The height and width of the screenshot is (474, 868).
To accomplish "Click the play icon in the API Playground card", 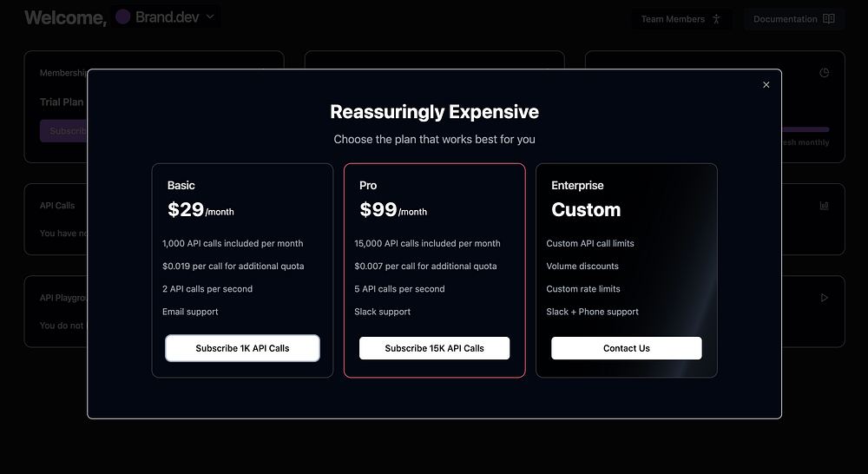I will click(x=824, y=298).
